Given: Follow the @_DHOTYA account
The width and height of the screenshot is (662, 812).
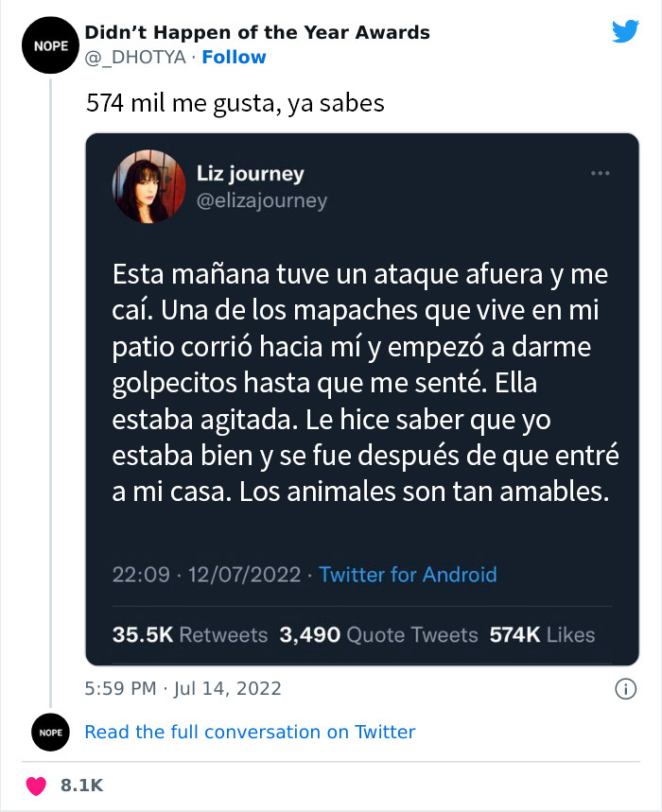Looking at the screenshot, I should 235,58.
